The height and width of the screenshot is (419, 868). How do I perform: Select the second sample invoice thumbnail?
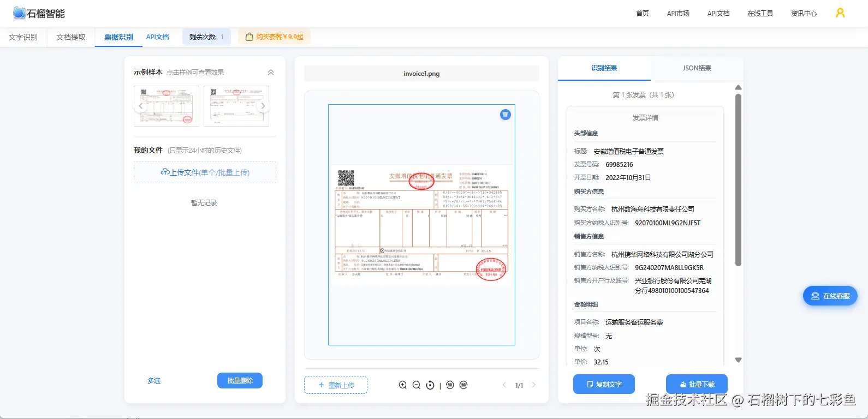[x=236, y=106]
